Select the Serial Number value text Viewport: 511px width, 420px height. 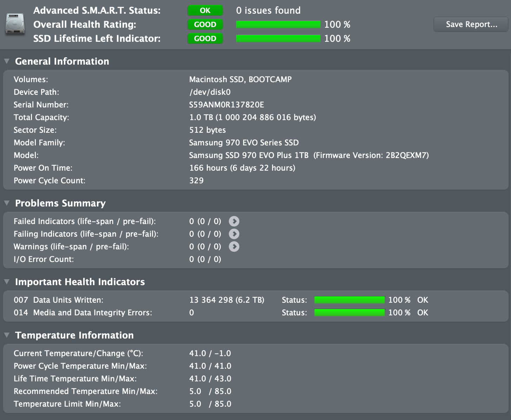[226, 105]
